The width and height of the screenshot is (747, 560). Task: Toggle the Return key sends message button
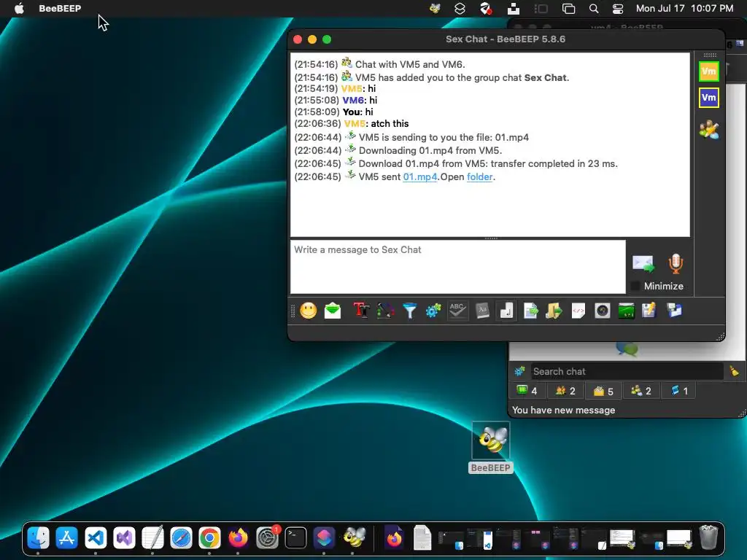click(x=506, y=311)
